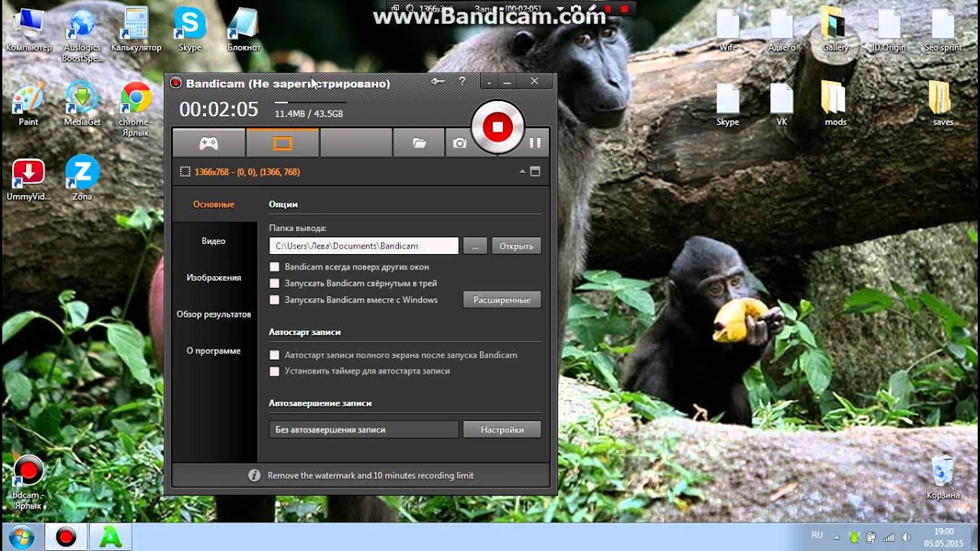980x551 pixels.
Task: Open the Wife file on desktop
Action: coord(728,31)
